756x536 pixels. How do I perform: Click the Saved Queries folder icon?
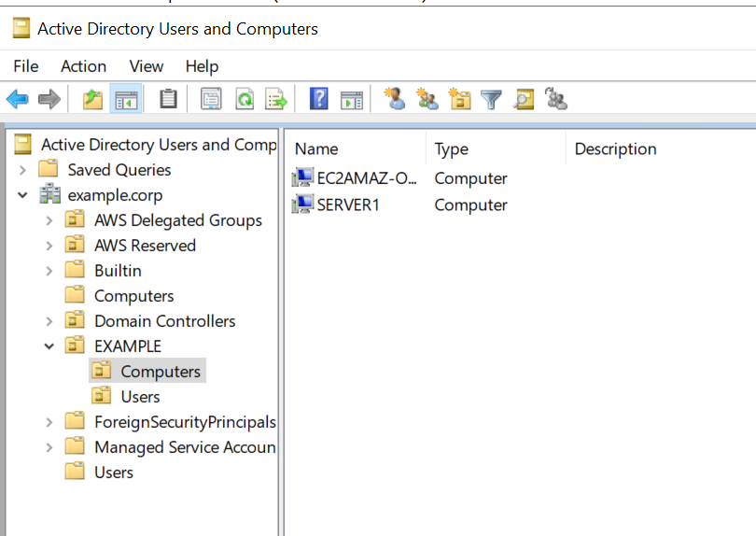49,169
